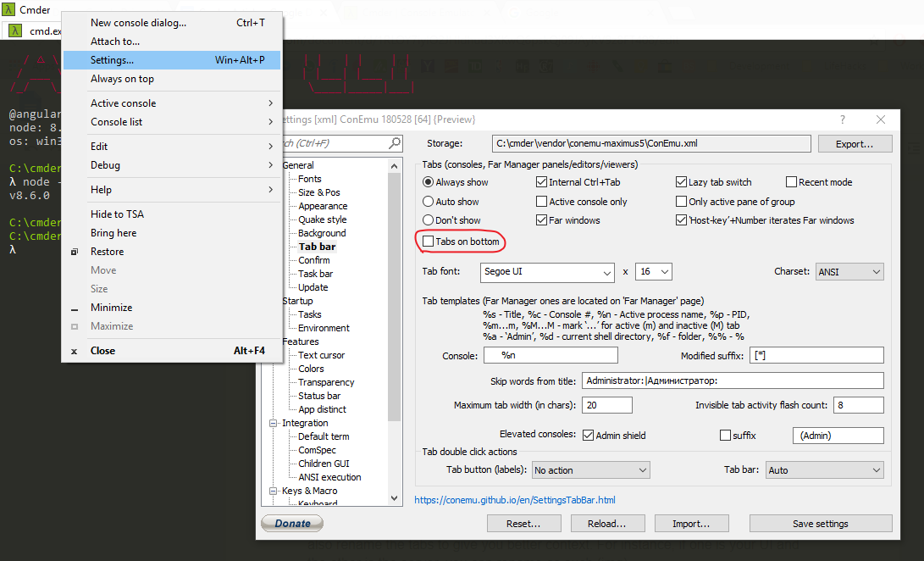The height and width of the screenshot is (561, 924).
Task: Click the Reset... button
Action: (x=523, y=524)
